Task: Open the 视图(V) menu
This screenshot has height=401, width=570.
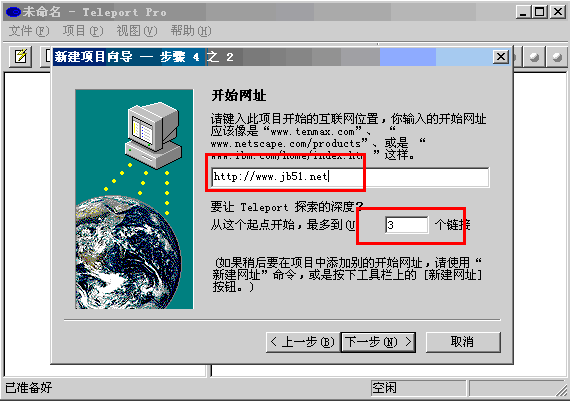Action: [x=137, y=31]
